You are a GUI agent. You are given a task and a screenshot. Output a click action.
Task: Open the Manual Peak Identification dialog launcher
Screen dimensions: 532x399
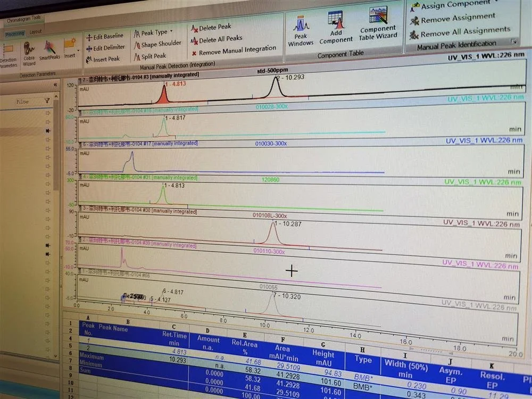point(514,41)
